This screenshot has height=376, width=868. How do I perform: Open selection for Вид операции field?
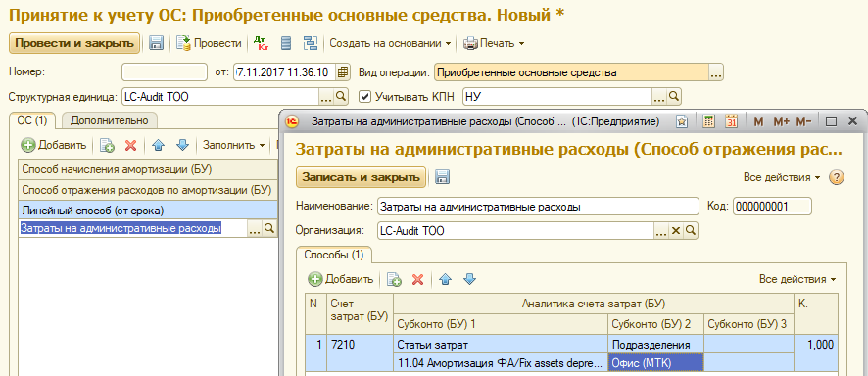point(716,71)
